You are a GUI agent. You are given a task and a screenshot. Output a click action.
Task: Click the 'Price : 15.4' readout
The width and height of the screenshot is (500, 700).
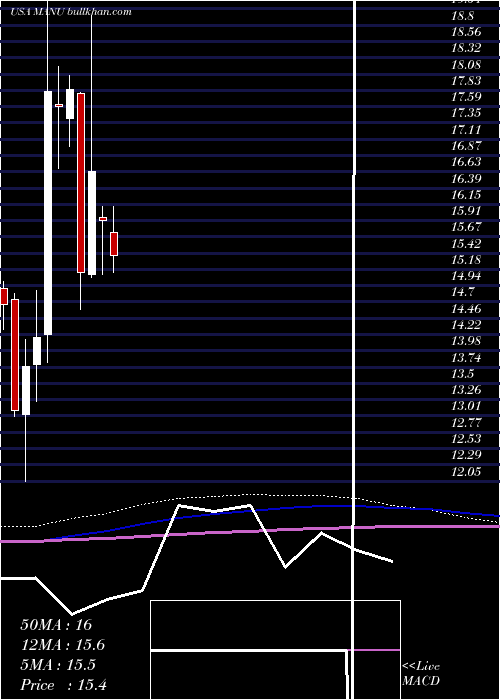point(63,685)
